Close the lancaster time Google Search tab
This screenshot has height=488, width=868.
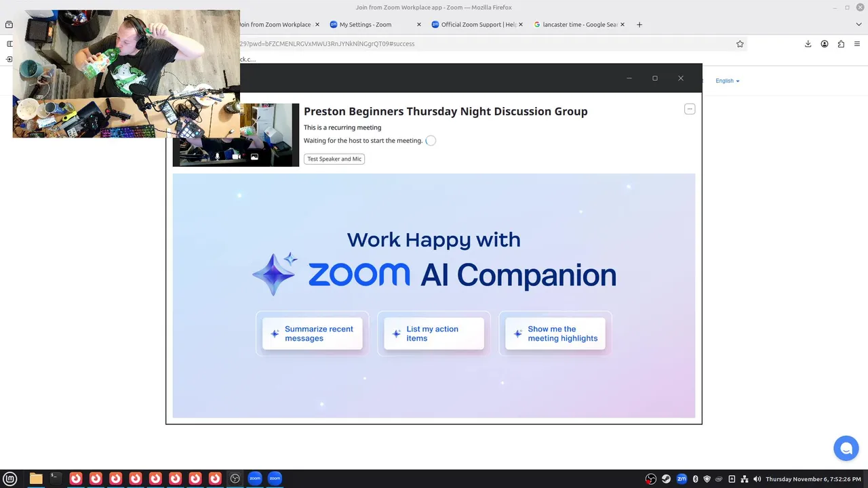(x=623, y=24)
